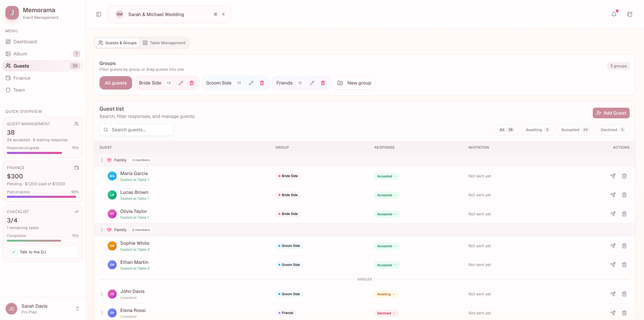The height and width of the screenshot is (320, 644).
Task: Open the notifications bell
Action: tap(614, 14)
